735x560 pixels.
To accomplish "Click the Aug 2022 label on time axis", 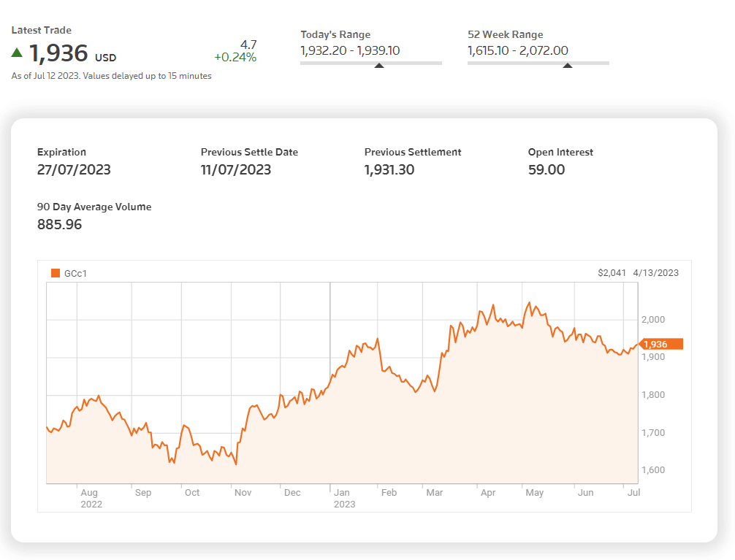I will (x=91, y=498).
